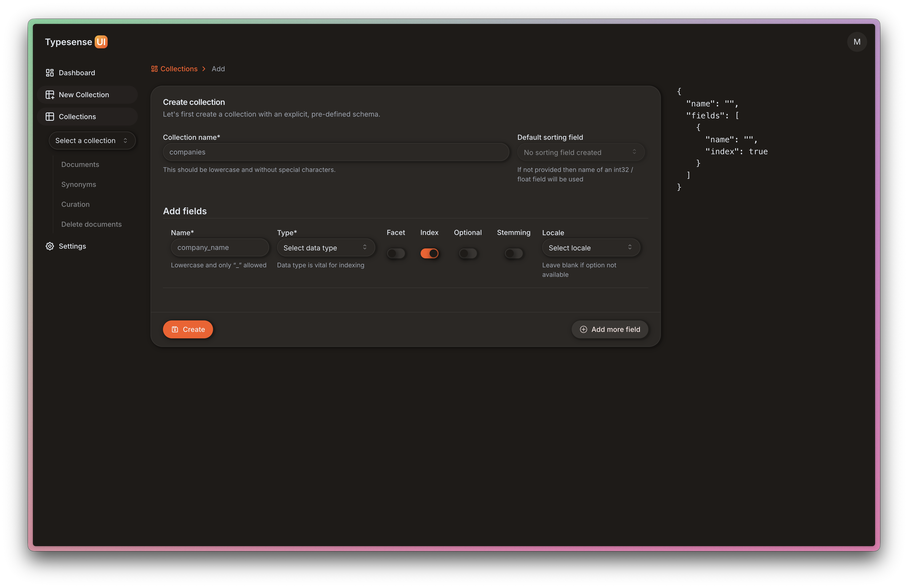
Task: Open the Documents sidebar item
Action: 80,164
